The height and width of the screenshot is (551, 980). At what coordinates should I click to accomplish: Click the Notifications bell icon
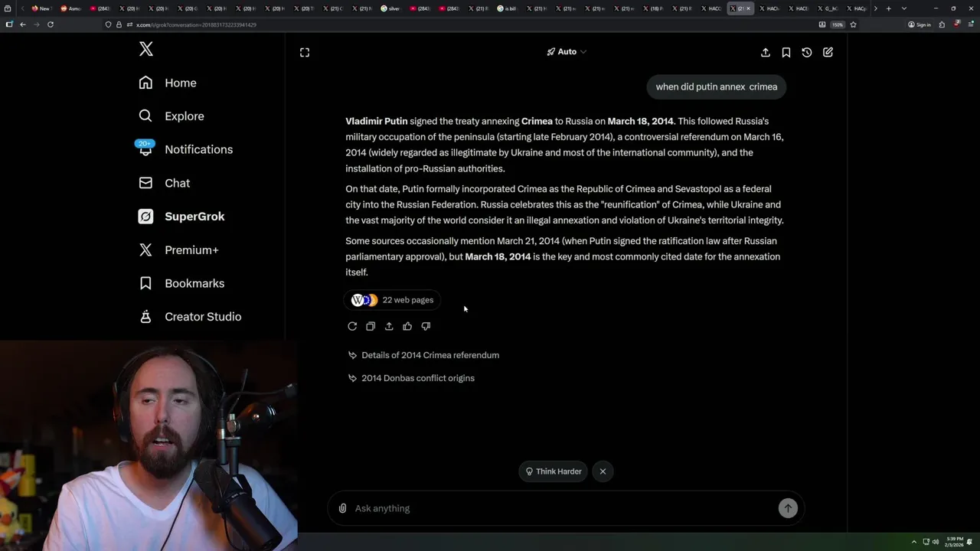[x=145, y=150]
